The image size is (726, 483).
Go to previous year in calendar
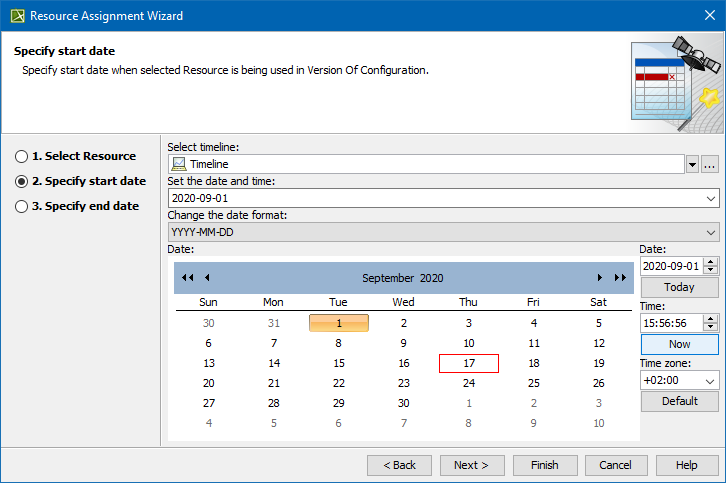coord(187,277)
